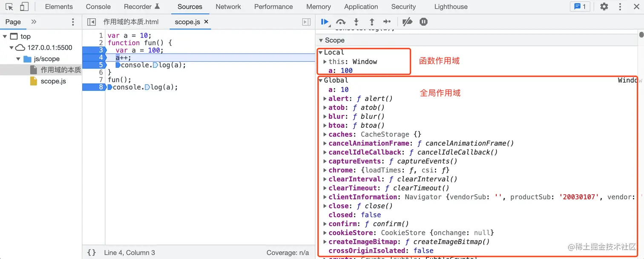This screenshot has width=644, height=259.
Task: Open the DevTools three-dot customize menu
Action: coord(621,7)
